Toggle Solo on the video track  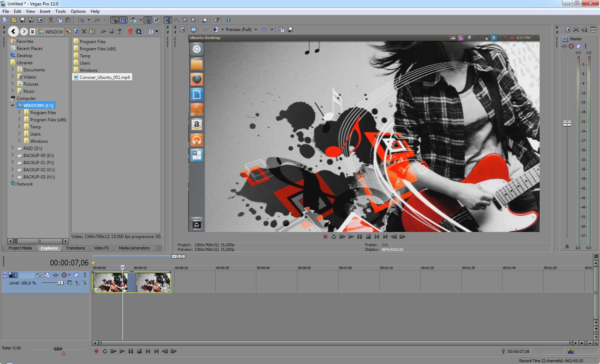pyautogui.click(x=85, y=275)
